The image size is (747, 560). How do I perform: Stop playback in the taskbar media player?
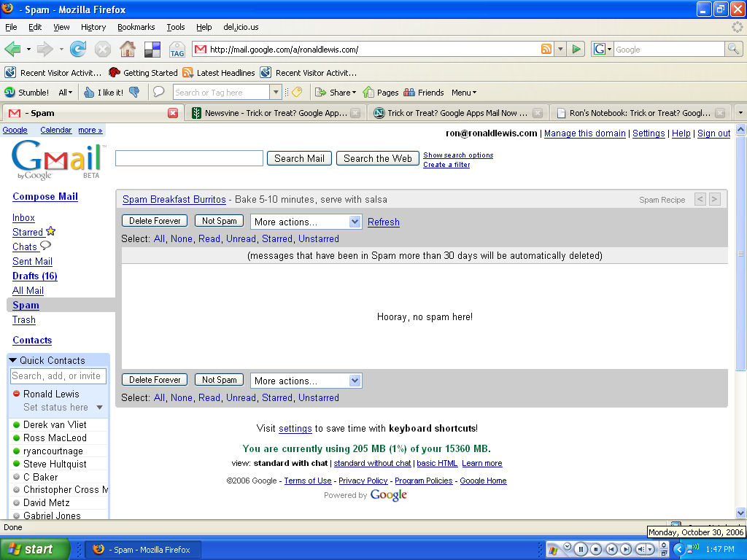coord(596,549)
